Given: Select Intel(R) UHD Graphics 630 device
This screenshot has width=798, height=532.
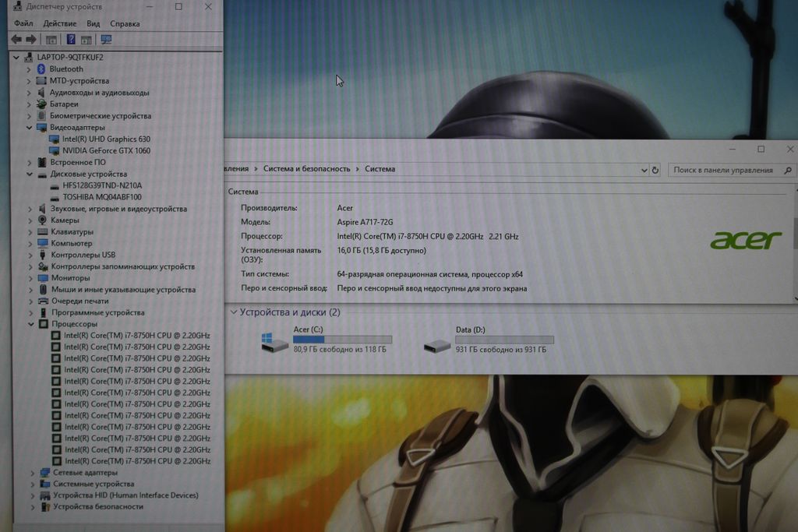Looking at the screenshot, I should (106, 139).
